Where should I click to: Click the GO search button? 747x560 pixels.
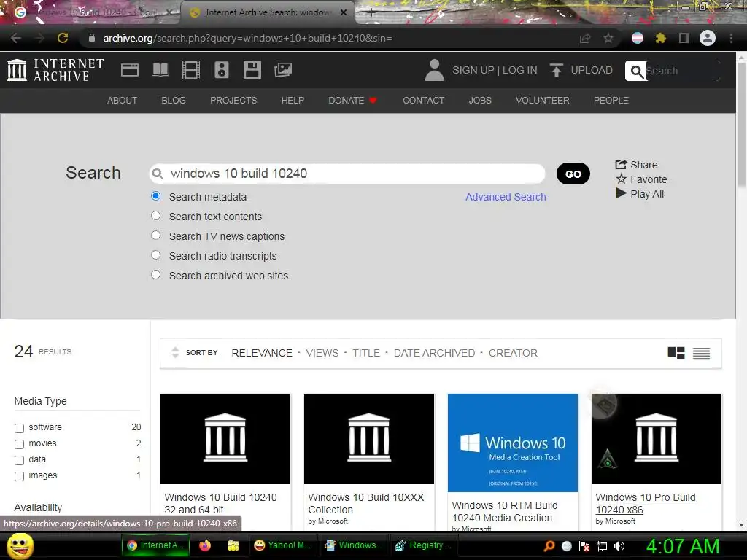point(573,174)
